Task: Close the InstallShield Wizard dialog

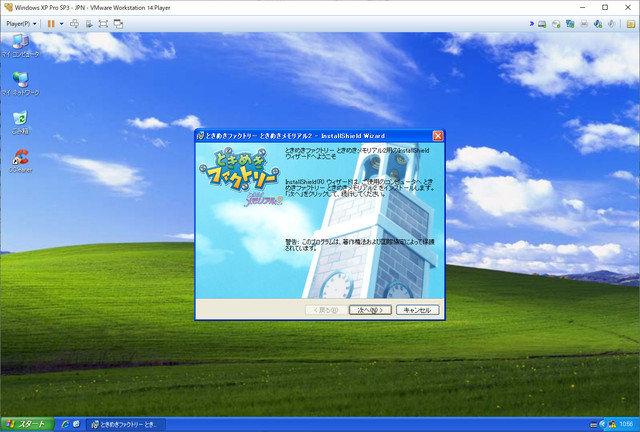Action: pyautogui.click(x=438, y=136)
